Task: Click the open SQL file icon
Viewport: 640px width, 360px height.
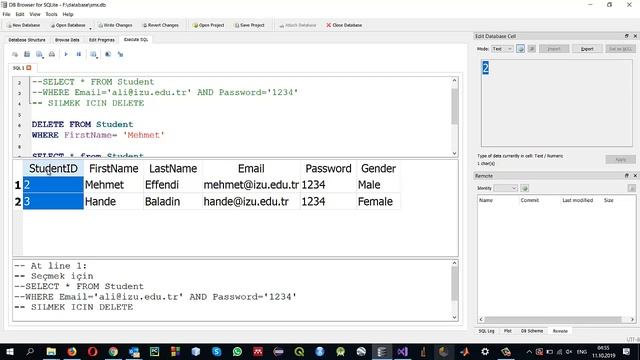Action: 27,54
